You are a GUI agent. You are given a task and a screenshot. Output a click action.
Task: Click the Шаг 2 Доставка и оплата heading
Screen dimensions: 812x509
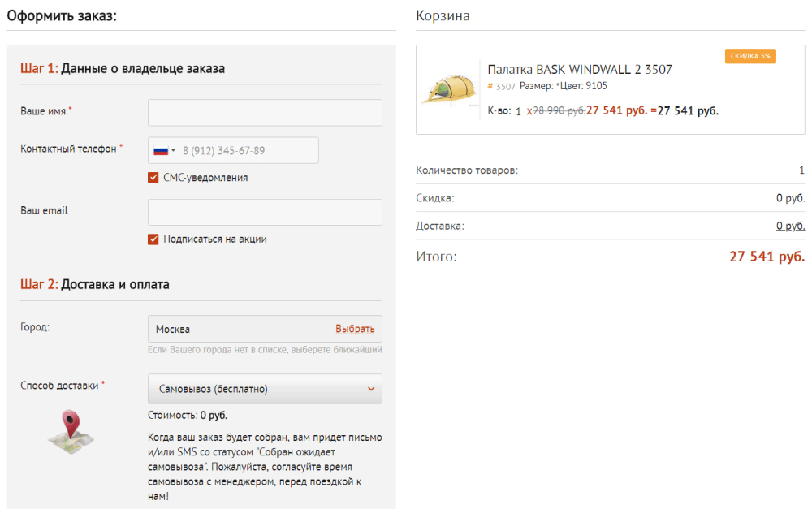(x=95, y=284)
